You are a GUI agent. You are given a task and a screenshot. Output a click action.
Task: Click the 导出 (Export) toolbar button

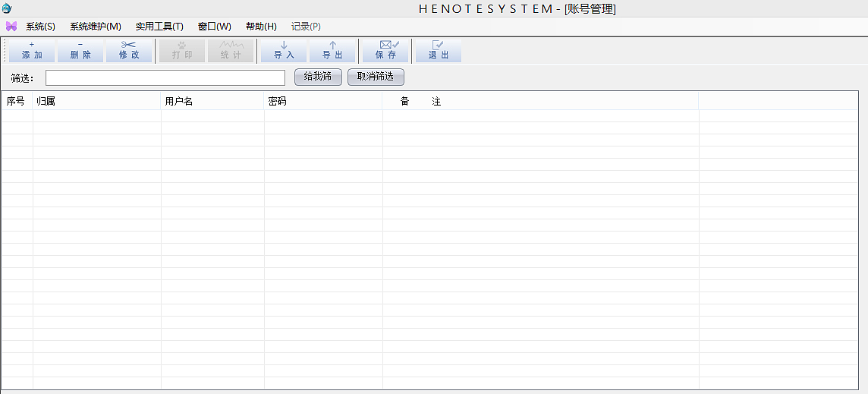tap(332, 50)
